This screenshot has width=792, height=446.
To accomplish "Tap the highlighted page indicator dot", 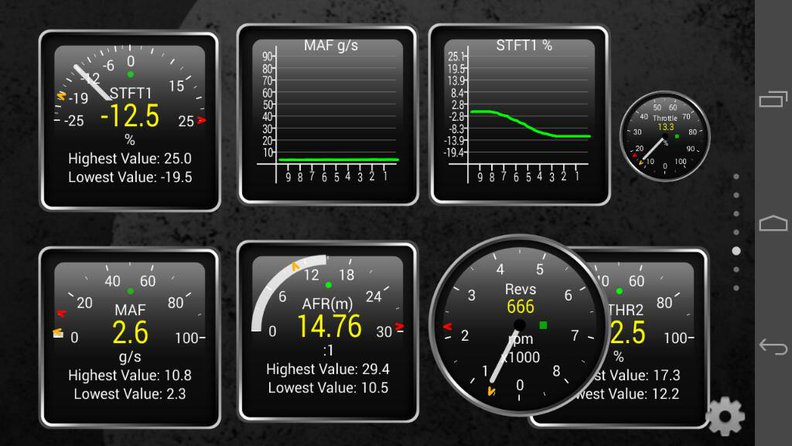I will tap(737, 251).
